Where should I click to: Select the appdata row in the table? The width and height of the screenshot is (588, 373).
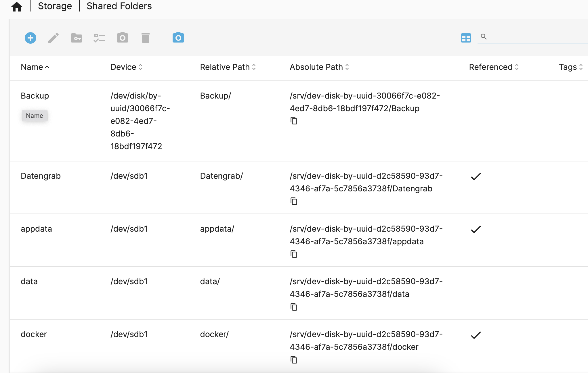(36, 229)
